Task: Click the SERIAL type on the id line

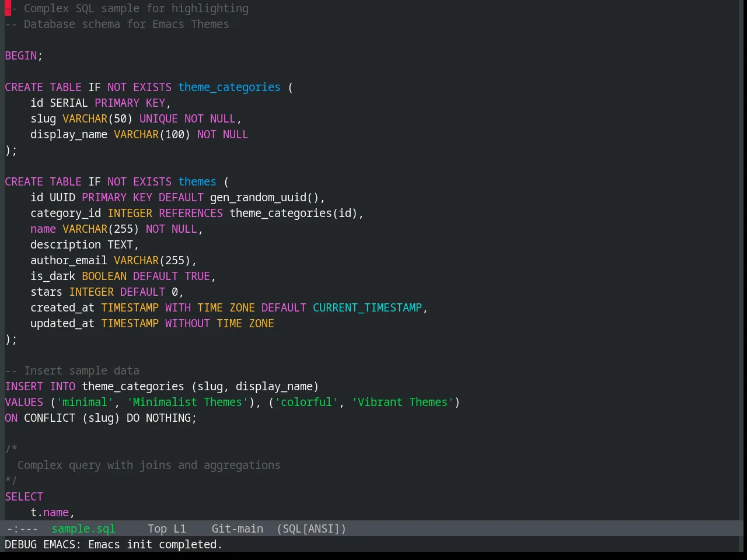Action: click(69, 103)
